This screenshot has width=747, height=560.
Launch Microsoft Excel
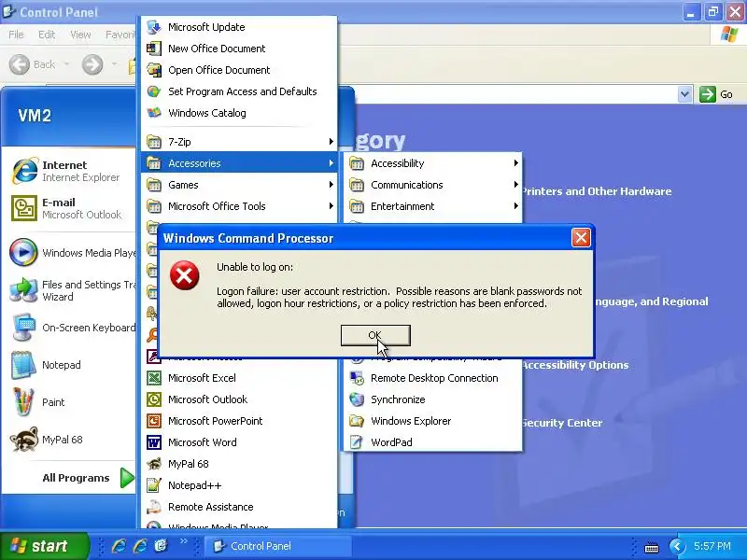tap(239, 378)
